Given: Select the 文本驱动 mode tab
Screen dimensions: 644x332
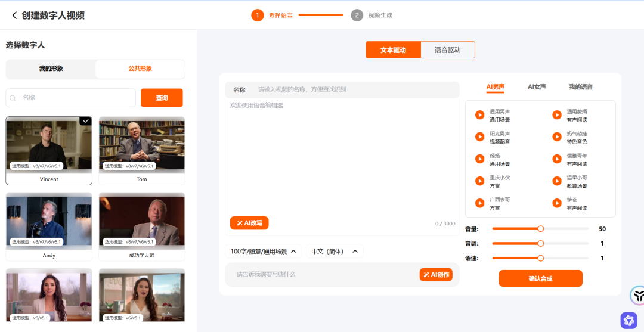Looking at the screenshot, I should click(393, 50).
